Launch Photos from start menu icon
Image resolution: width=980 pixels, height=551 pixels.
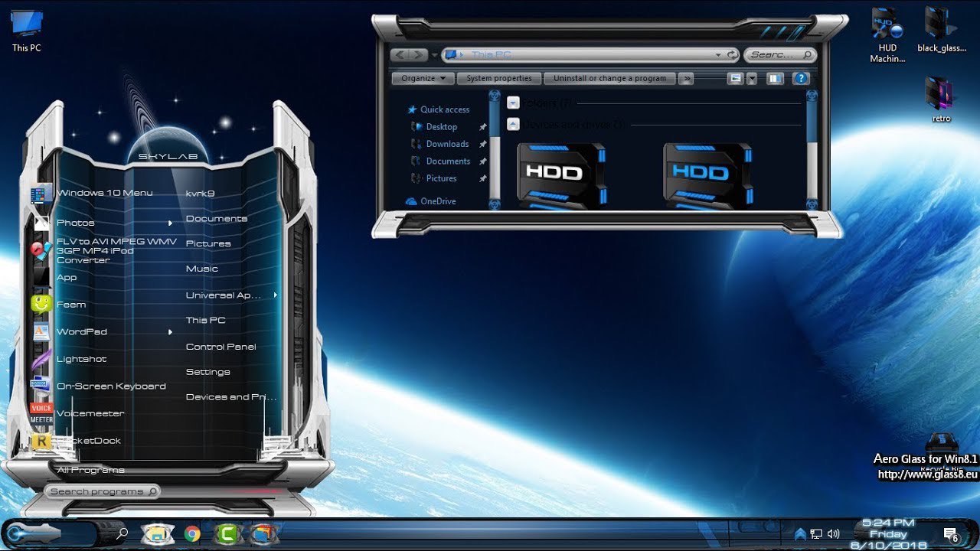[x=41, y=223]
